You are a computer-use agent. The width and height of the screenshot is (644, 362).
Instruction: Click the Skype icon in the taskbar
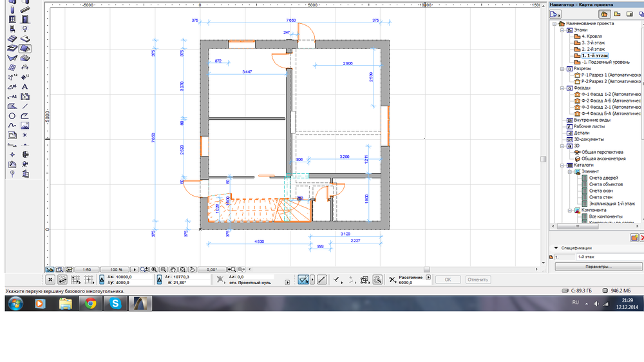click(x=116, y=303)
